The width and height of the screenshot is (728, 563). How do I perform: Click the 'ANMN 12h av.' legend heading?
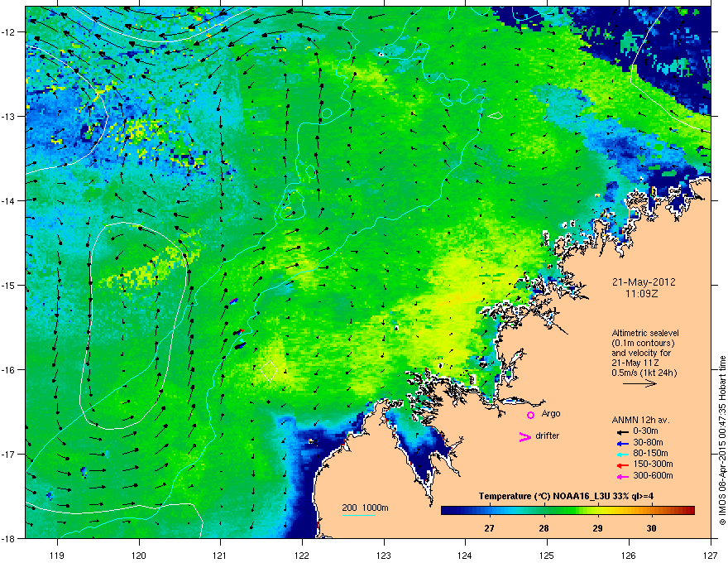640,420
